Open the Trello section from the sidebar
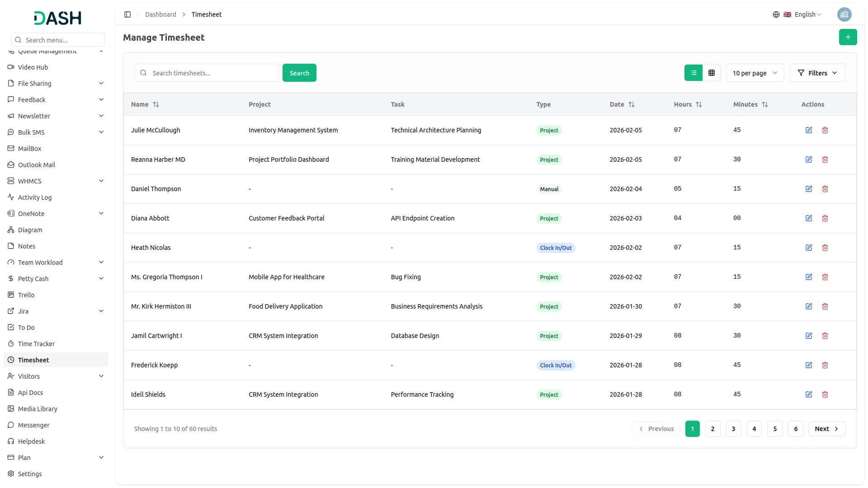The width and height of the screenshot is (868, 488). click(x=26, y=295)
